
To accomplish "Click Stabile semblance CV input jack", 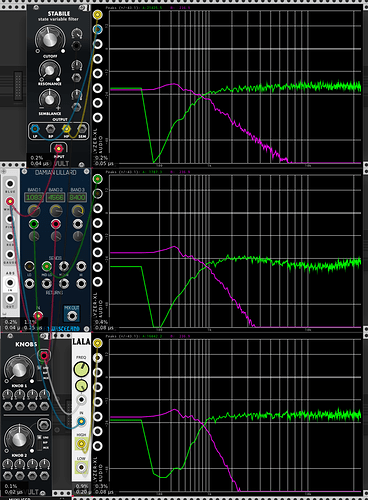I will (77, 107).
